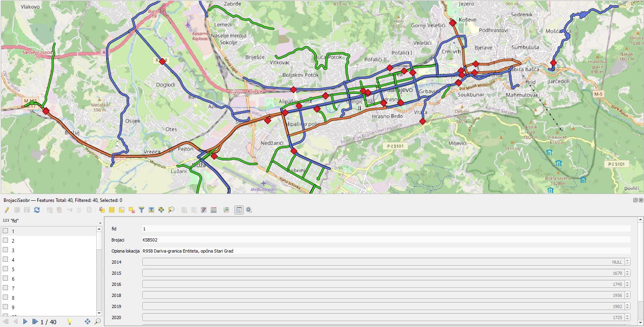This screenshot has width=644, height=327.
Task: Go to the next feature
Action: [25, 321]
